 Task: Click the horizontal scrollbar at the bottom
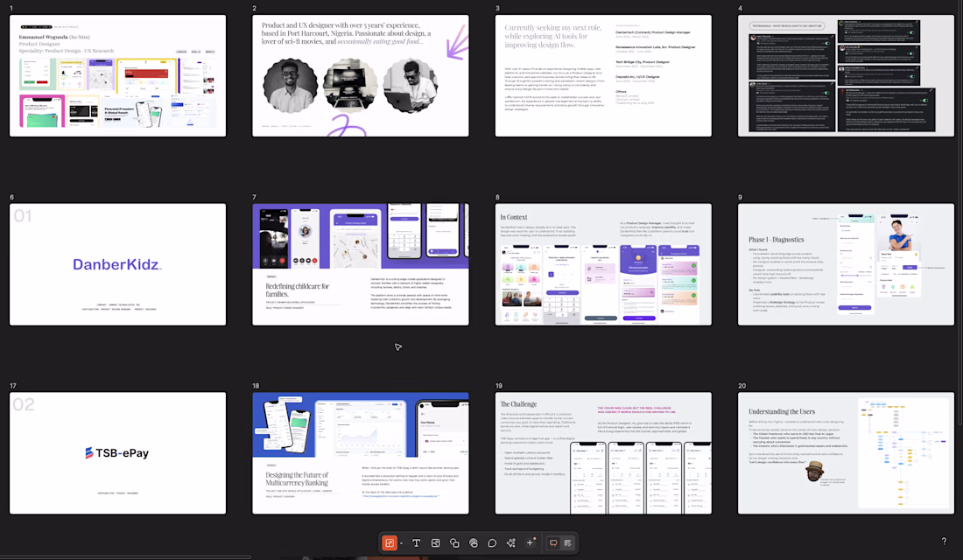click(x=126, y=557)
